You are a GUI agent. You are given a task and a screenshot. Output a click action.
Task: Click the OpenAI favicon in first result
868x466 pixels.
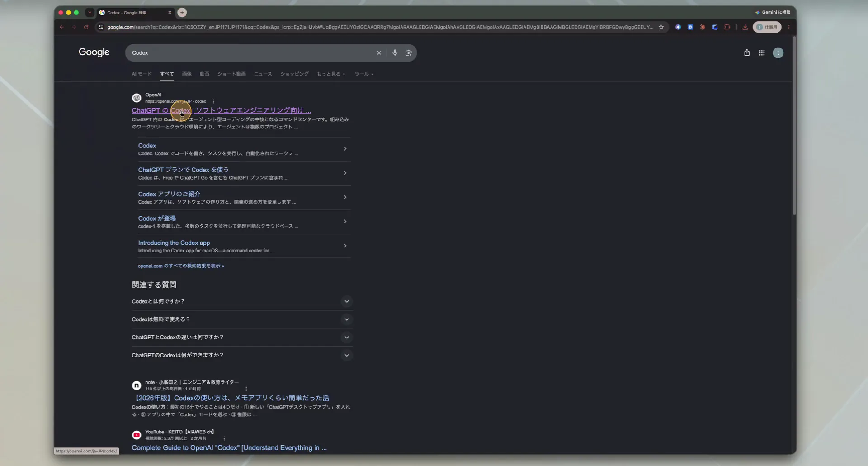pos(137,98)
